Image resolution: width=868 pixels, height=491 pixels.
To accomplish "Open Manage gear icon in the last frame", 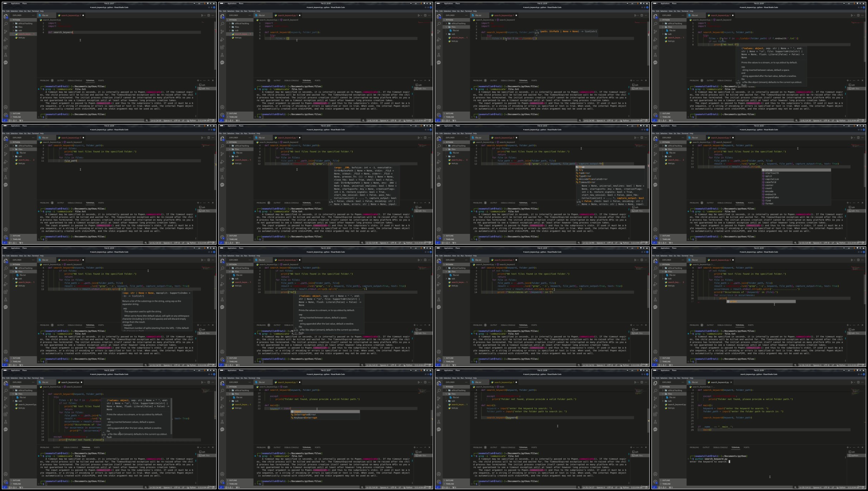I will point(655,482).
